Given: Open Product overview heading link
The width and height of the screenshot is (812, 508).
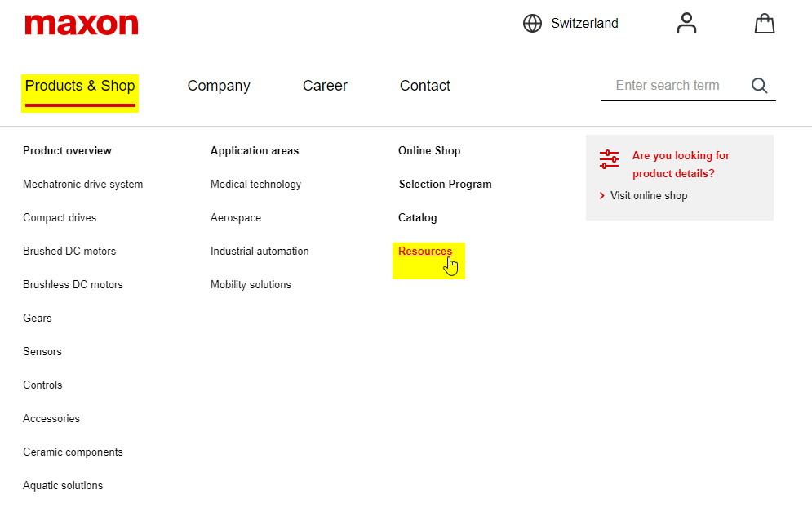Looking at the screenshot, I should [67, 151].
